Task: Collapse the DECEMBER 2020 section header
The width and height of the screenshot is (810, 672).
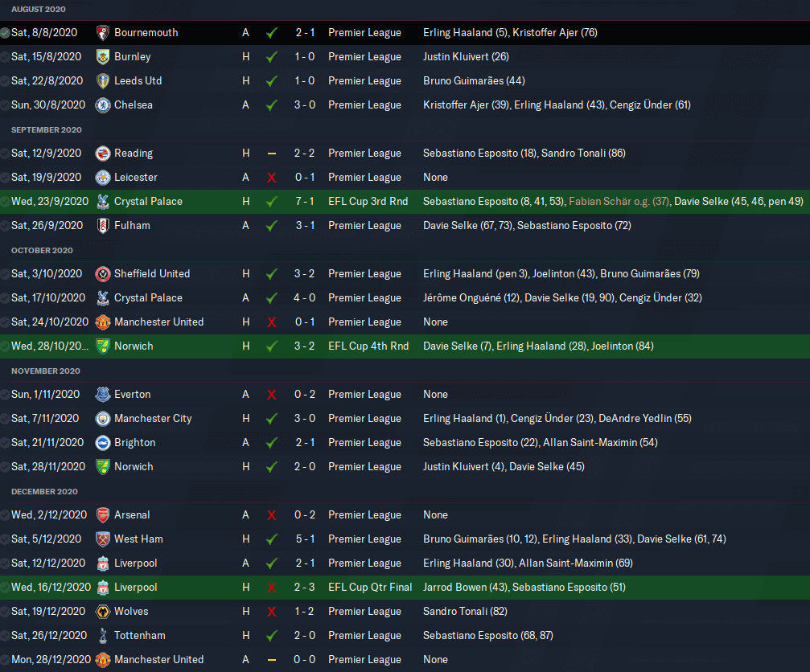Action: (44, 491)
